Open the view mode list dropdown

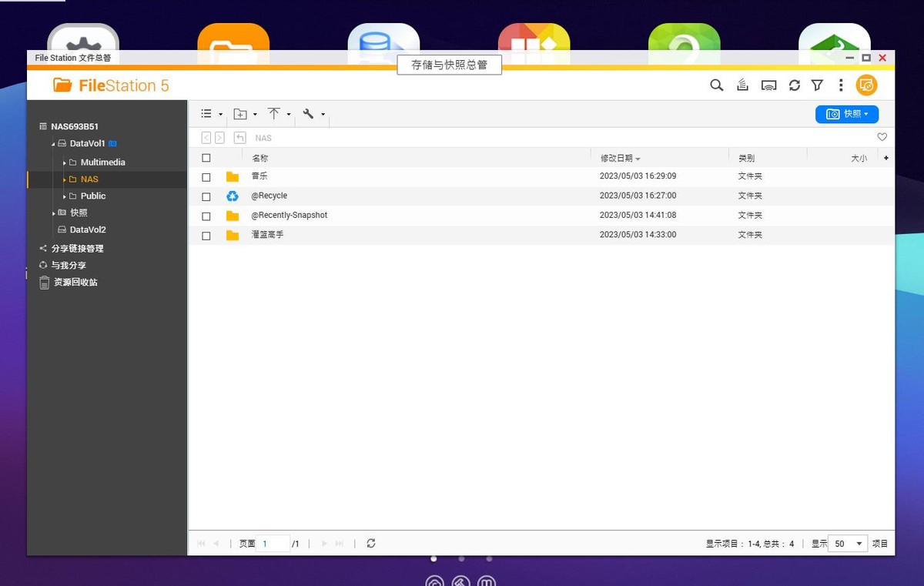click(x=211, y=114)
